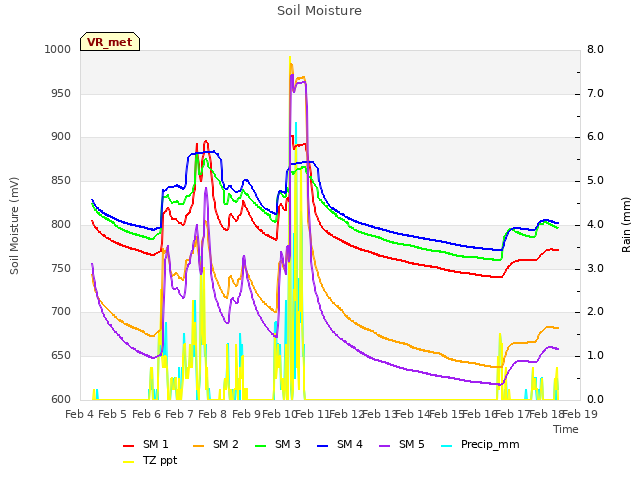Click the Feb 12 date tick label

click(347, 414)
